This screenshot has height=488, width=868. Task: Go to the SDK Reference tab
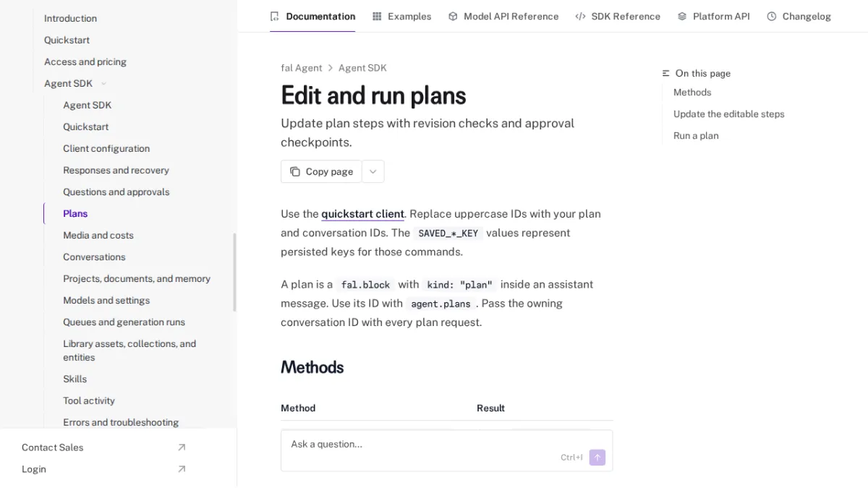618,16
